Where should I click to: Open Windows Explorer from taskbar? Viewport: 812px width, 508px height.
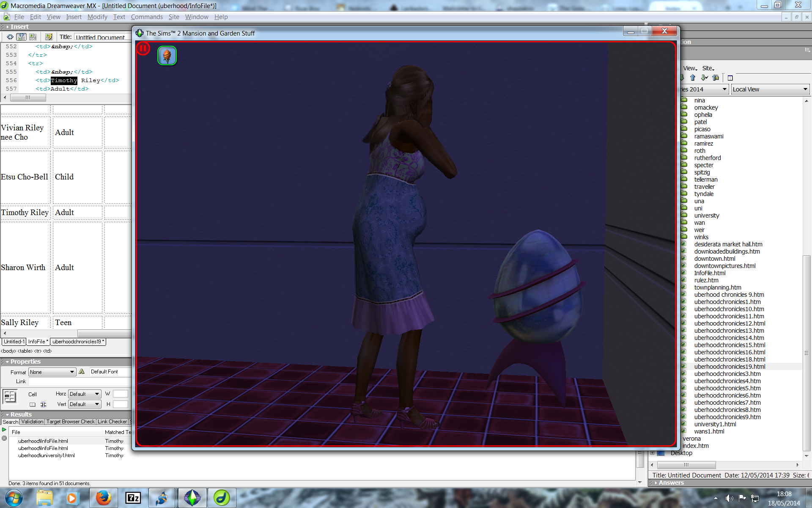click(44, 498)
